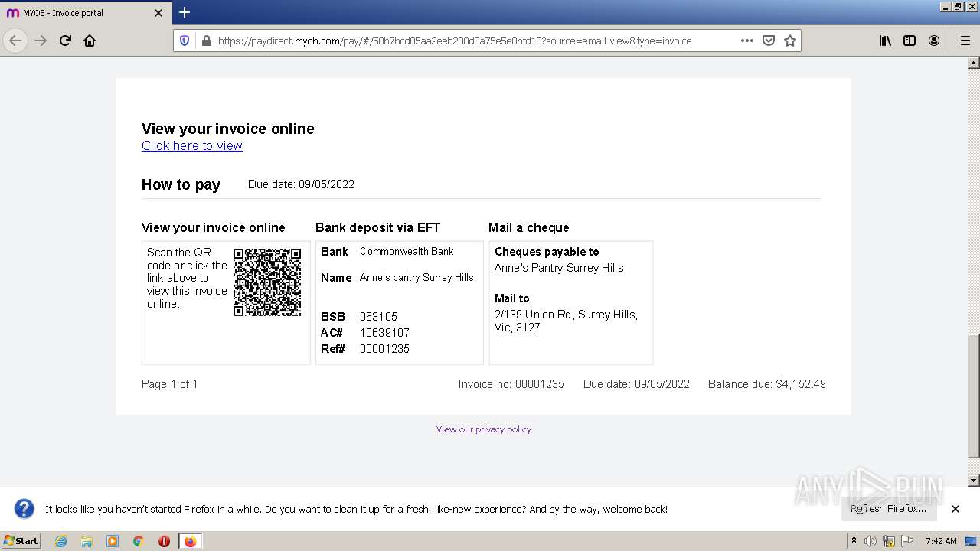Open the Windows Start menu
Screen dimensions: 980x551
point(21,541)
